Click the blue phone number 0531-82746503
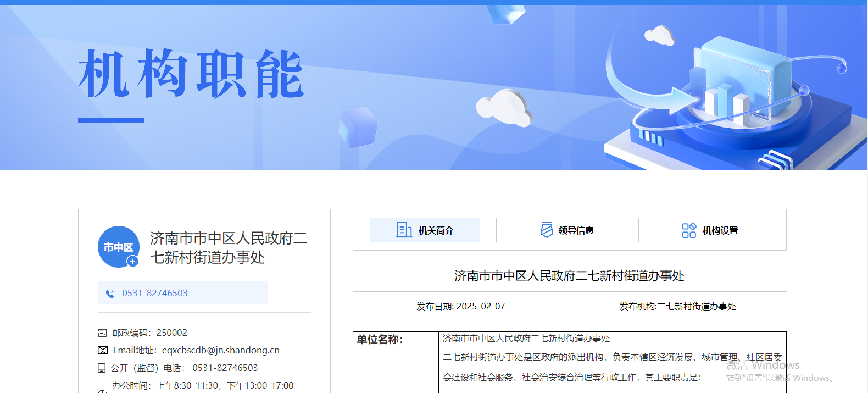 [155, 293]
